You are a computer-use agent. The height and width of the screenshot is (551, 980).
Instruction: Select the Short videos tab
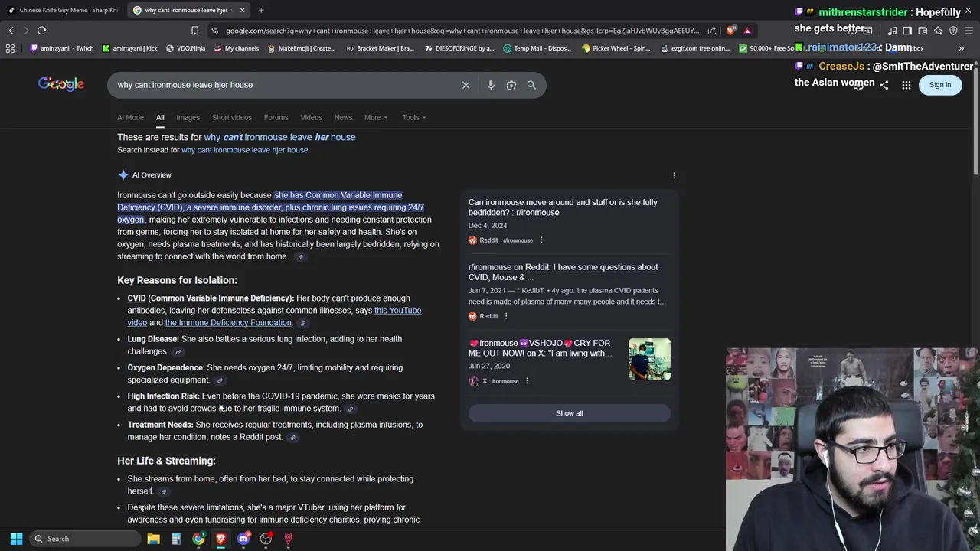(231, 117)
